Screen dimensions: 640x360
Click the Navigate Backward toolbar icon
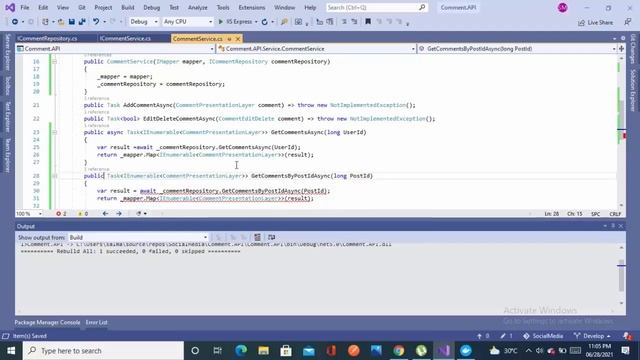click(15, 22)
